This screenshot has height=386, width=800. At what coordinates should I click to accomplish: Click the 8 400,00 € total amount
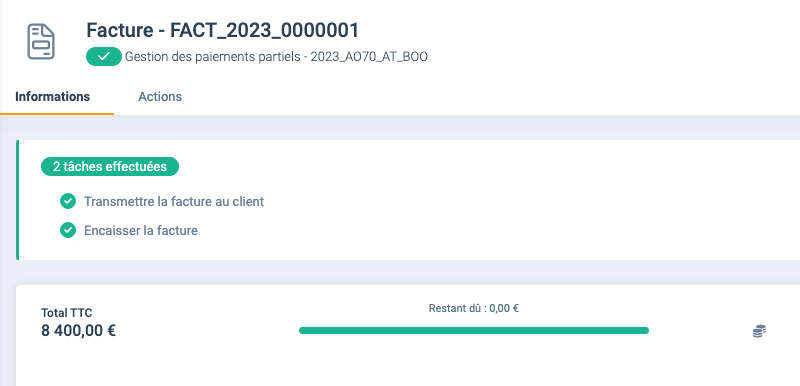[79, 330]
